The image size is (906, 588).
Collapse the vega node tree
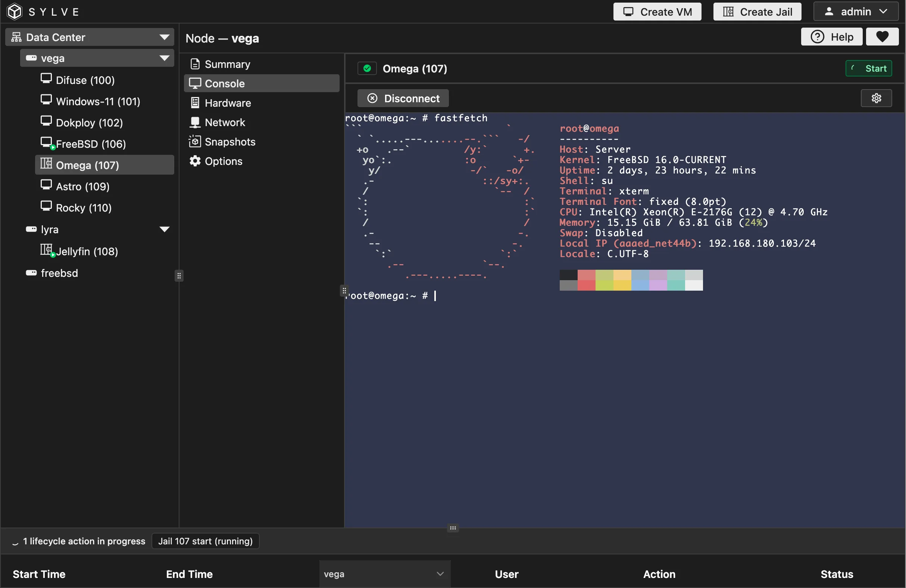164,58
